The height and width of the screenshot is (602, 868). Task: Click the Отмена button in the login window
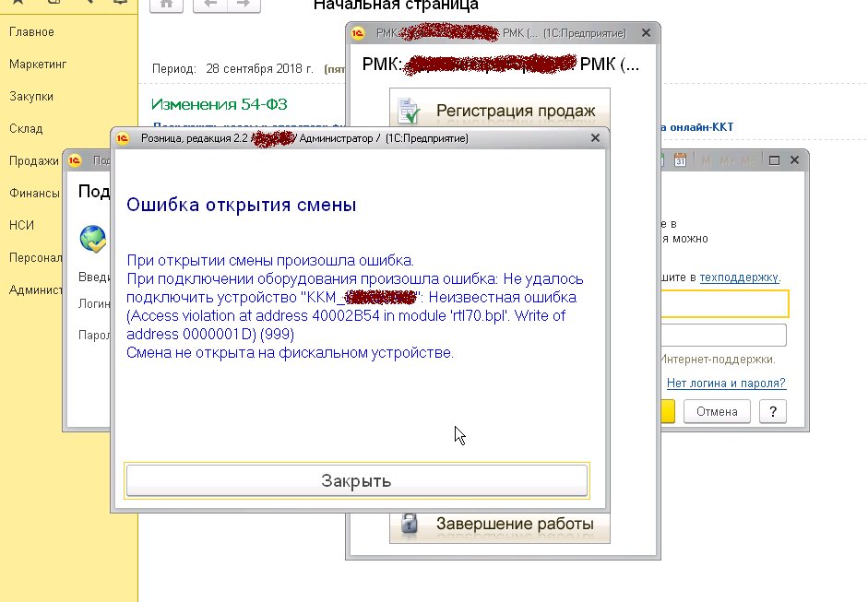coord(717,412)
